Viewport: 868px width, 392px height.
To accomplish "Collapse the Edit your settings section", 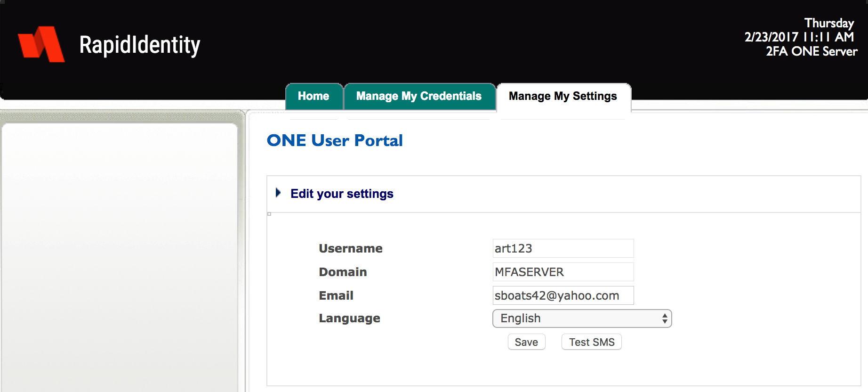I will point(278,193).
